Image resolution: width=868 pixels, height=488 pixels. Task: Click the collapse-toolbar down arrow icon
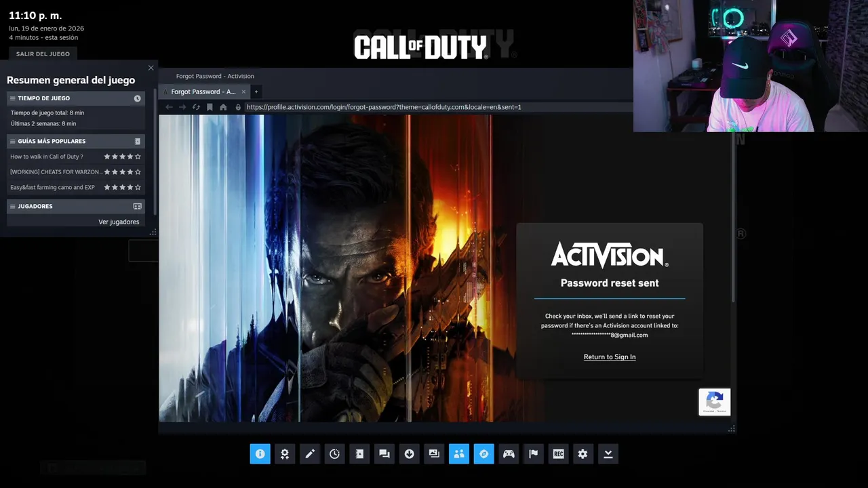608,454
